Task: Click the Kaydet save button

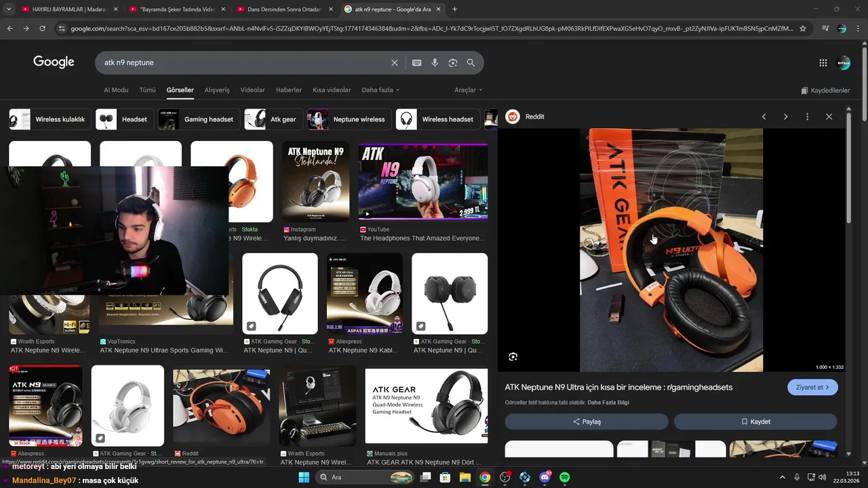Action: pos(755,422)
